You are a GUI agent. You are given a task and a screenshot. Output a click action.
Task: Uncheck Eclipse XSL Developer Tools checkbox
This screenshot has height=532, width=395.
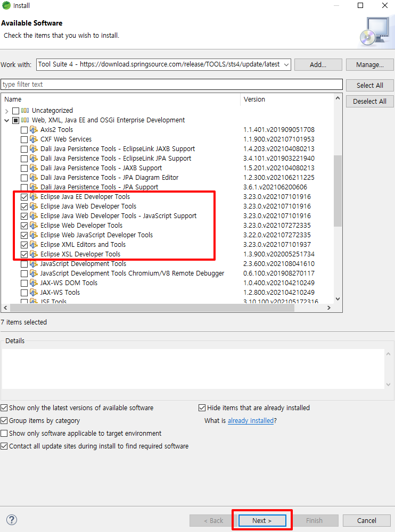[24, 254]
